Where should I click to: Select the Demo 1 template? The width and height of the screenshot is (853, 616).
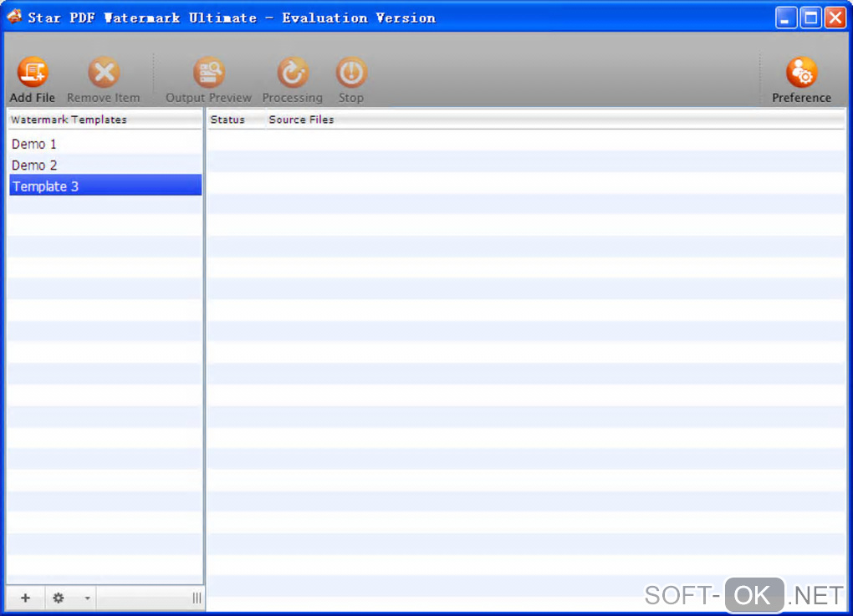click(x=105, y=144)
